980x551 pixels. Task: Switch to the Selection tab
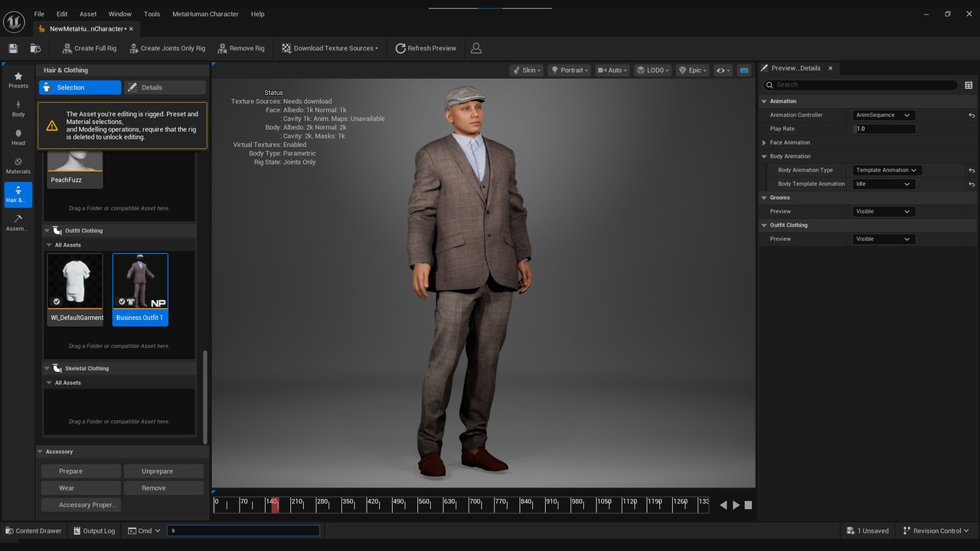[x=80, y=87]
